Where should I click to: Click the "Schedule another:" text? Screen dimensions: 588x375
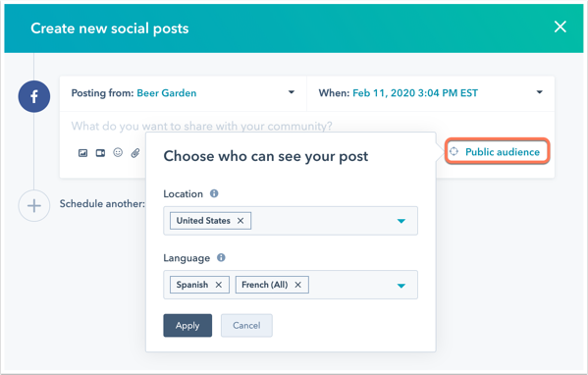click(x=102, y=204)
